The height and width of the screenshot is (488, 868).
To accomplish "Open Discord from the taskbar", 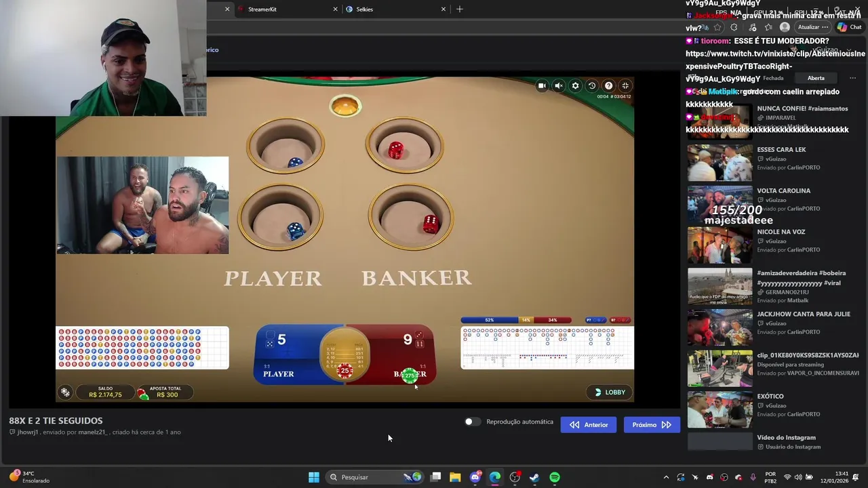I will 475,477.
